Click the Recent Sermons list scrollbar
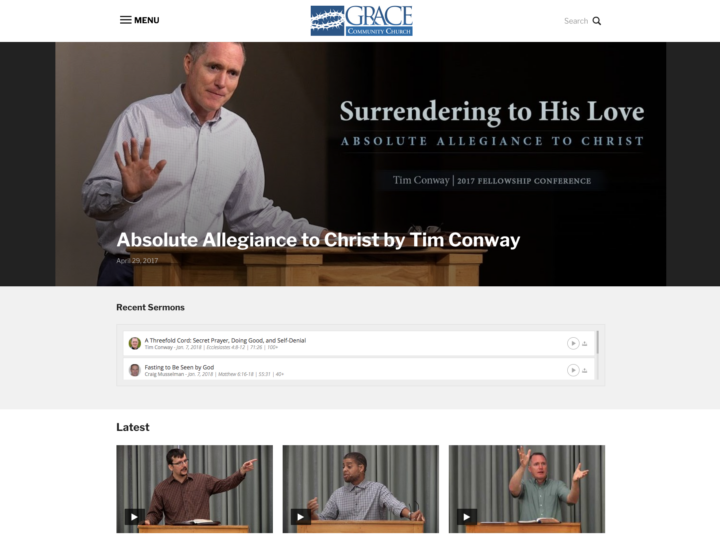 [x=597, y=343]
